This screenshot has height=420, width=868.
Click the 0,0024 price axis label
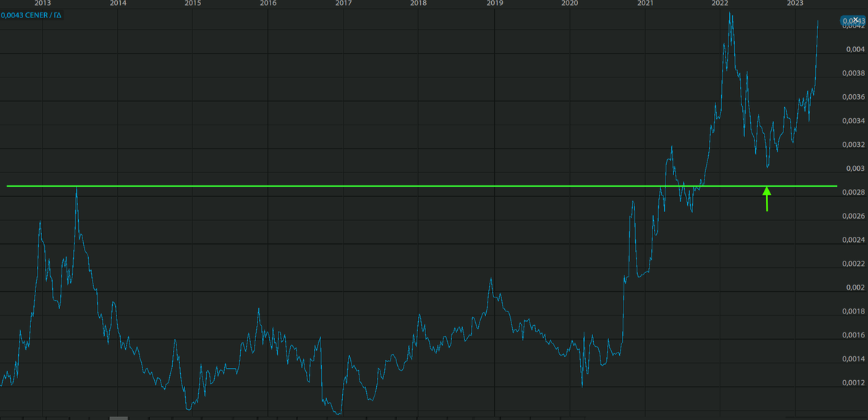[x=855, y=240]
